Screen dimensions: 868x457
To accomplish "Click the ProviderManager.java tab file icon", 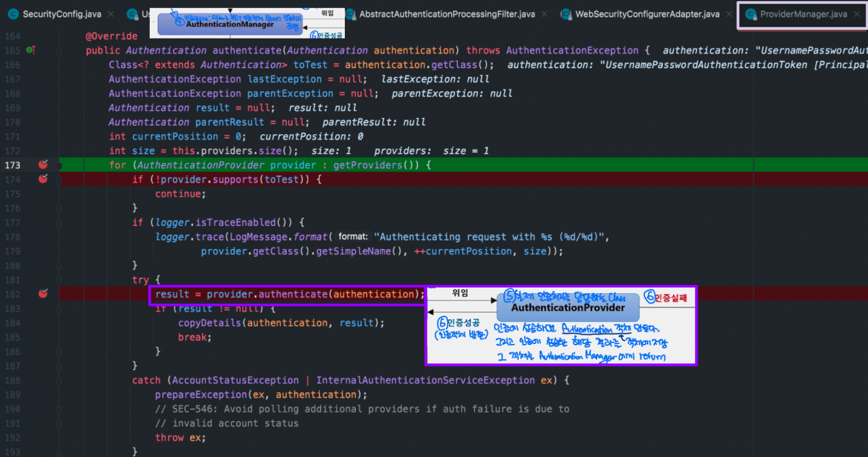I will (751, 14).
